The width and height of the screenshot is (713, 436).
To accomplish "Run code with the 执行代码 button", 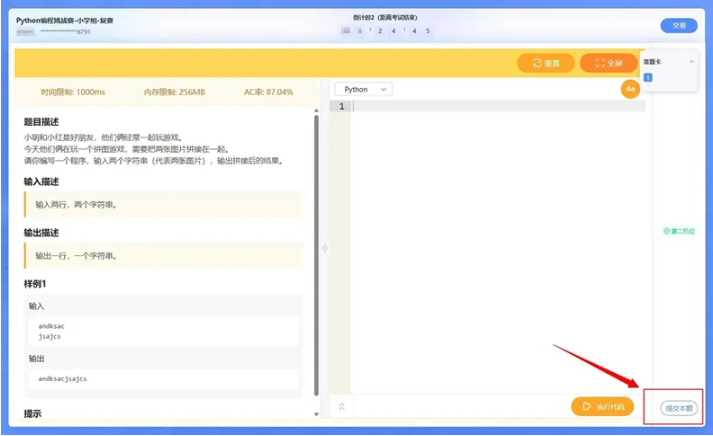I will click(603, 406).
